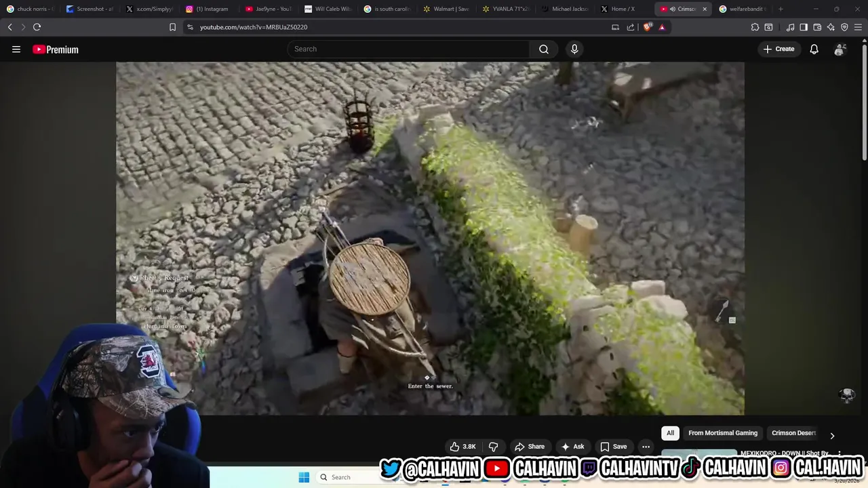Open the browser main menu

click(x=859, y=27)
